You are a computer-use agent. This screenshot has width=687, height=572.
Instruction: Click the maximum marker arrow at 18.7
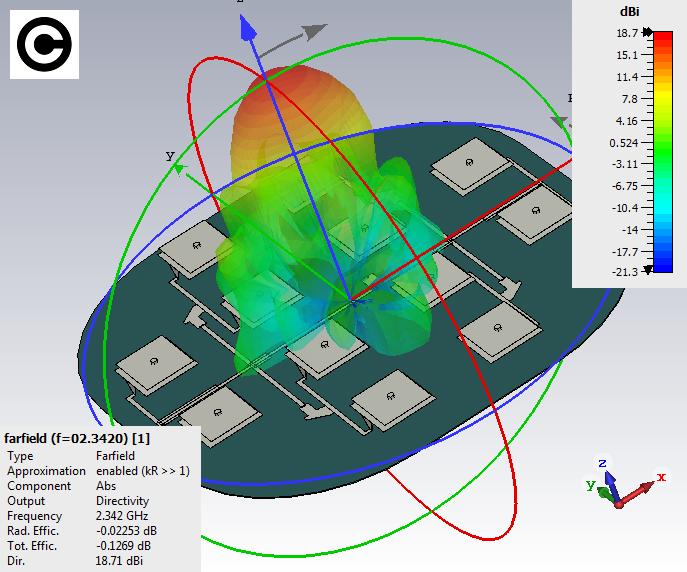(649, 33)
